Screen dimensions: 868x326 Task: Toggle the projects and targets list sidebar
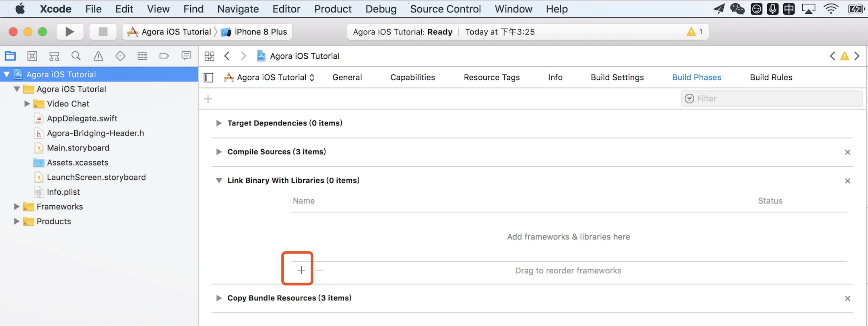[209, 78]
